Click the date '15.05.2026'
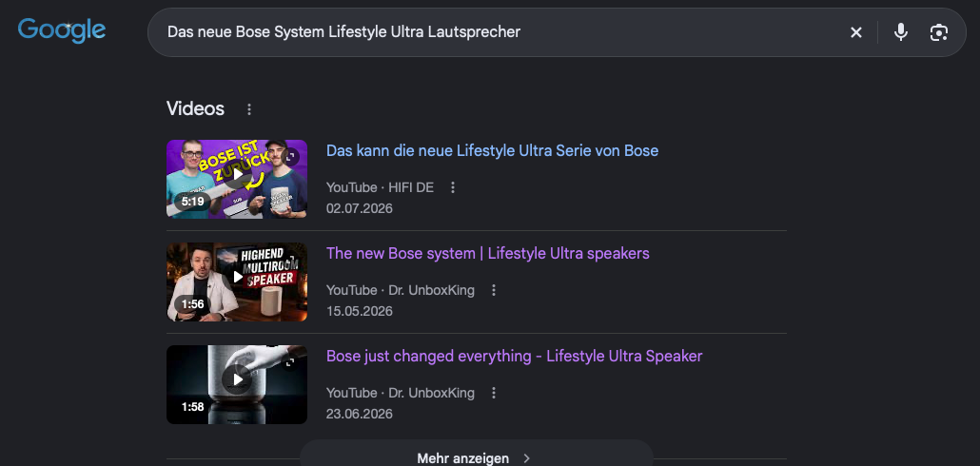The height and width of the screenshot is (466, 980). pos(360,310)
